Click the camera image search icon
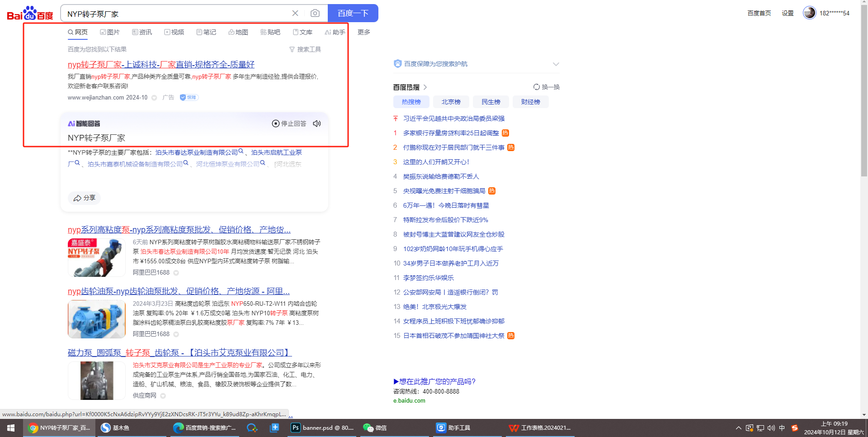868x437 pixels. click(315, 14)
